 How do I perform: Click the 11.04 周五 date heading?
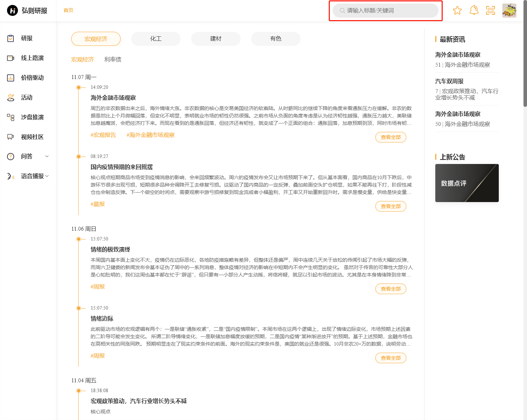[x=84, y=381]
